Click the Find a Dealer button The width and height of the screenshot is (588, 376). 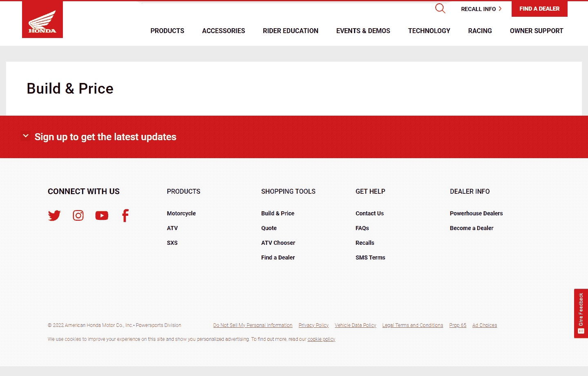pos(539,9)
